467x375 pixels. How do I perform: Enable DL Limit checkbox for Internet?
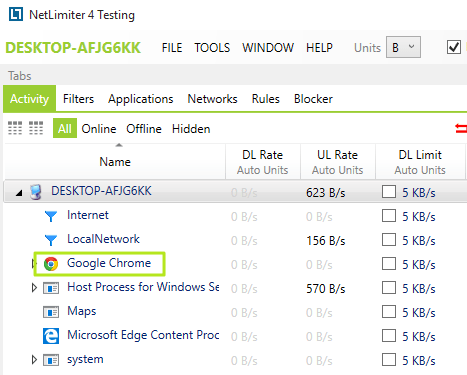389,216
